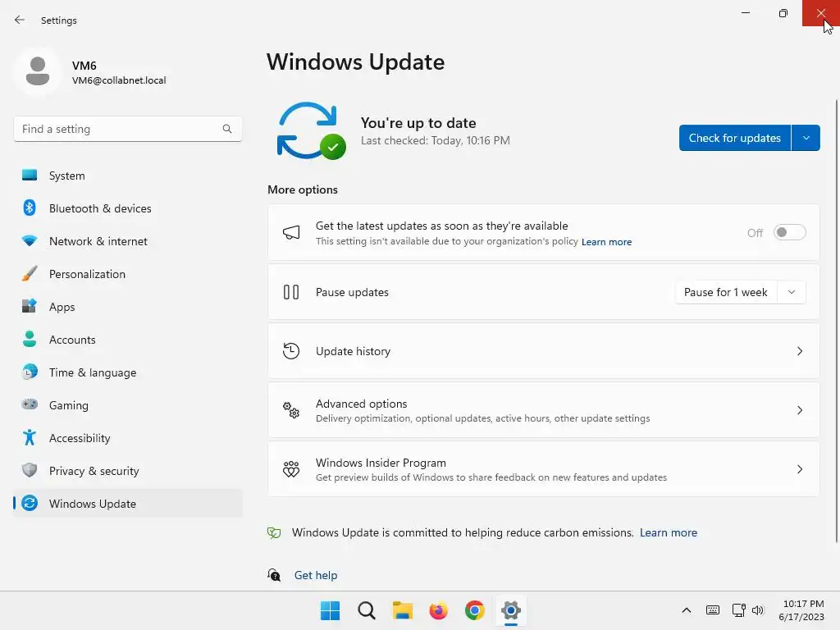Expand the Pause for 1 week dropdown arrow
The height and width of the screenshot is (630, 840).
click(x=792, y=292)
